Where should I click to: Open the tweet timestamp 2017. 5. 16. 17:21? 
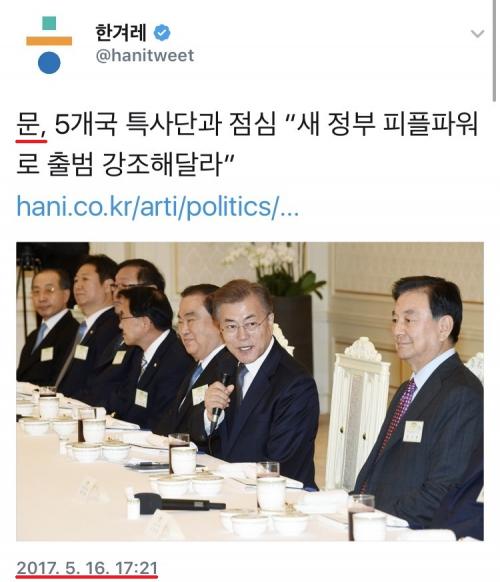point(87,568)
